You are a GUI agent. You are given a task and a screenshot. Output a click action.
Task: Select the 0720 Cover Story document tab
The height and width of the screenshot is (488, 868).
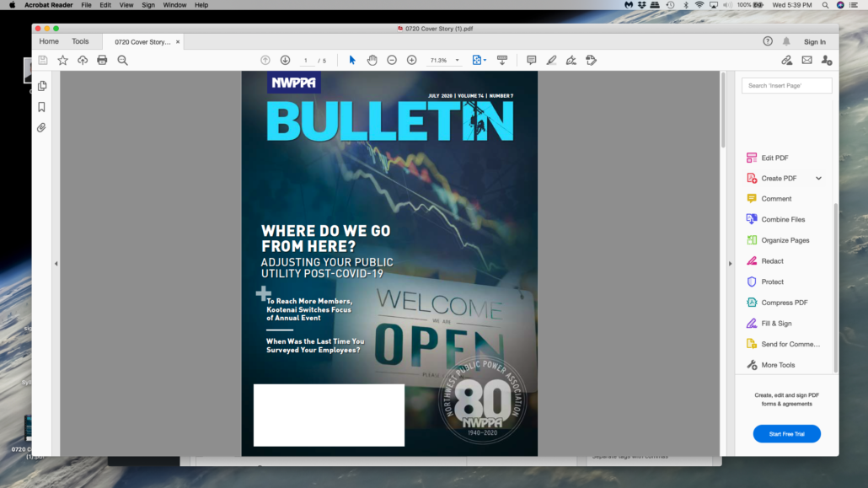pyautogui.click(x=142, y=42)
